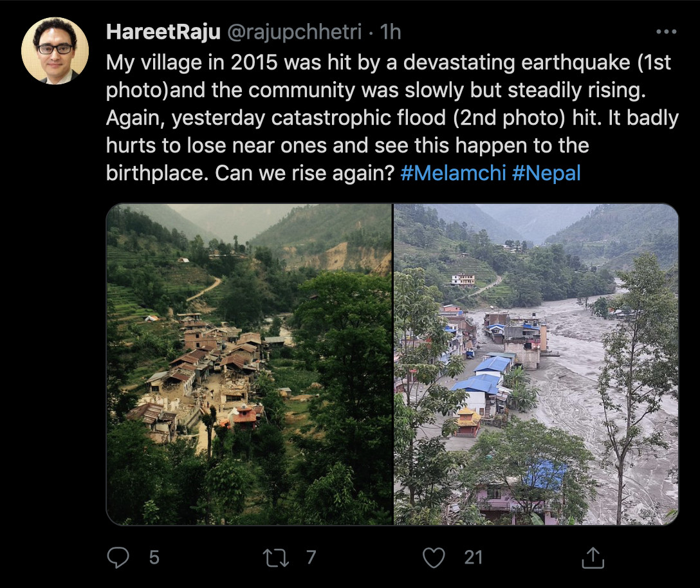700x588 pixels.
Task: Like the tweet with the heart icon
Action: 434,558
